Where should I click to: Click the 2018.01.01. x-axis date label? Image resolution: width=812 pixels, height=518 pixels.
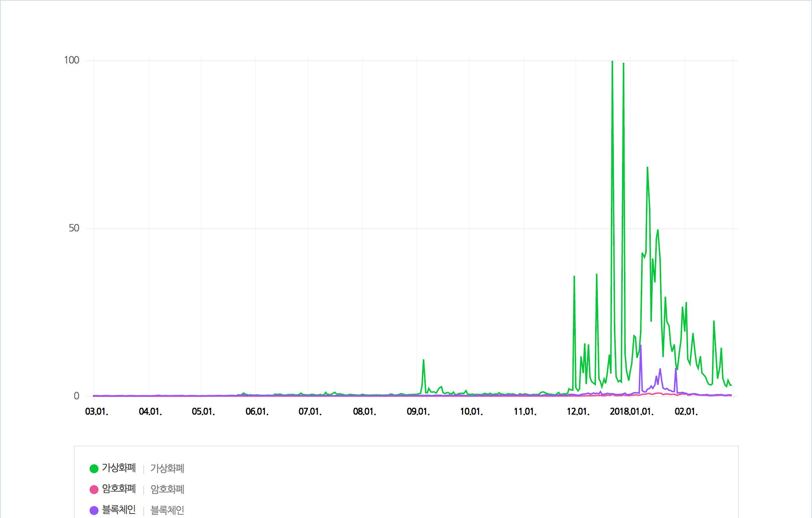pyautogui.click(x=632, y=412)
